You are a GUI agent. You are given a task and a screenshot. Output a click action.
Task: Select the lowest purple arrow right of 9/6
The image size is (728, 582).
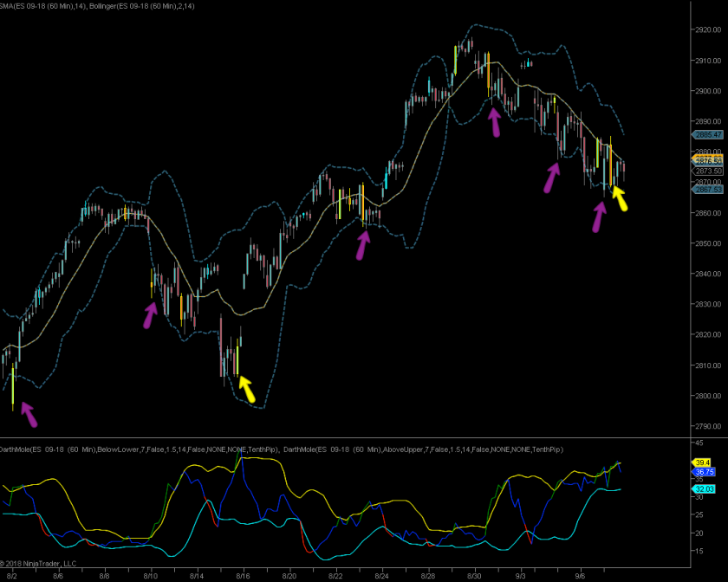pos(599,217)
